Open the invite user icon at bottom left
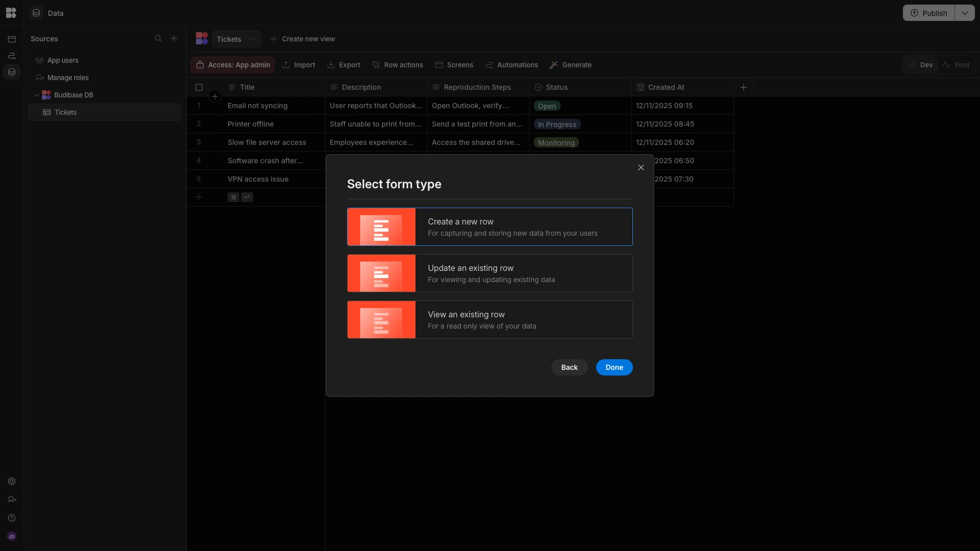The image size is (980, 551). coord(11,499)
